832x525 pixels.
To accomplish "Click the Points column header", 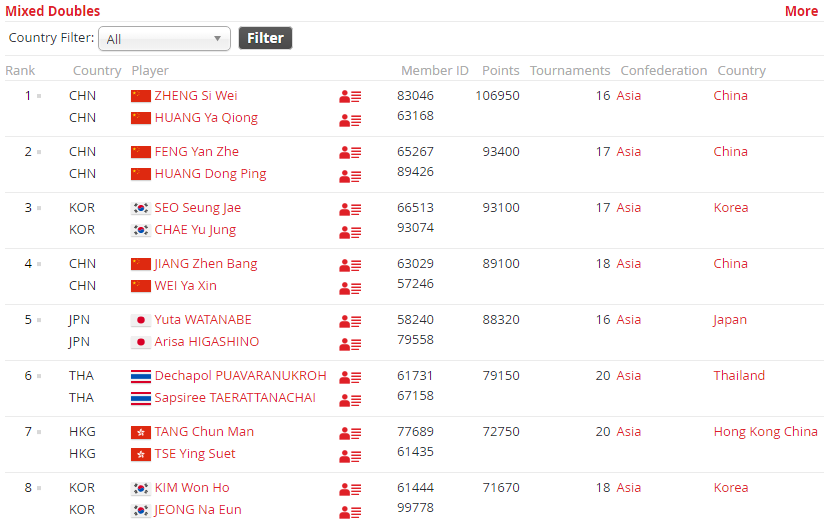I will click(500, 71).
